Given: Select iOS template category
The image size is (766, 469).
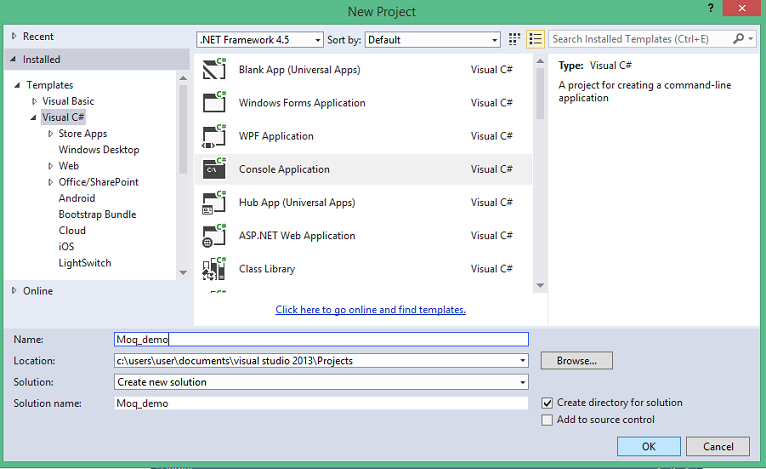Looking at the screenshot, I should (x=66, y=246).
